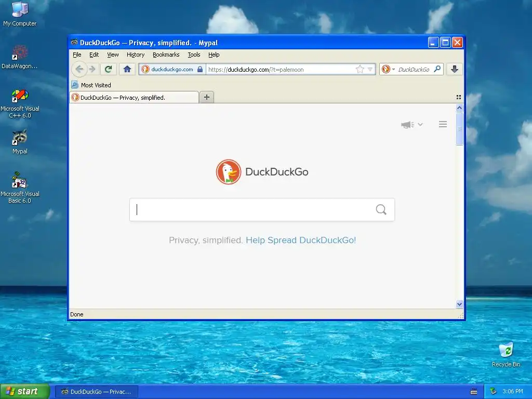
Task: Open the Most Visited bookmarks folder
Action: pos(91,85)
